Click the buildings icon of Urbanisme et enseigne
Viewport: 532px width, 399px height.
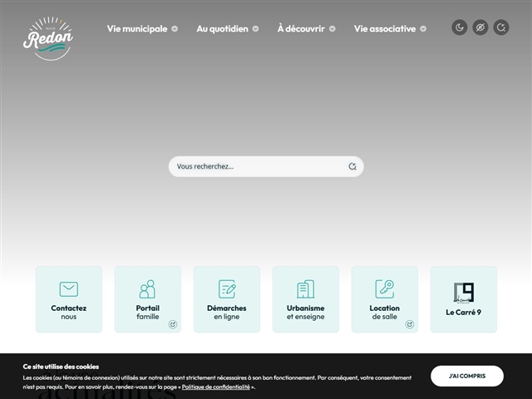coord(306,289)
